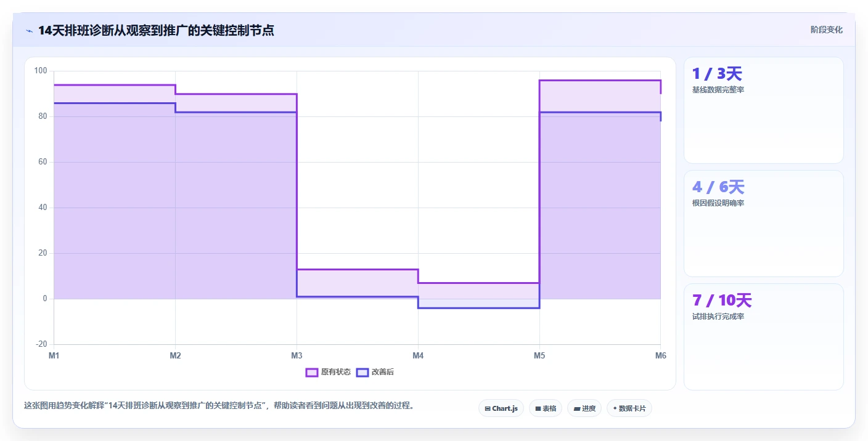Click the 表格 tag chip
The image size is (868, 441).
coord(546,408)
